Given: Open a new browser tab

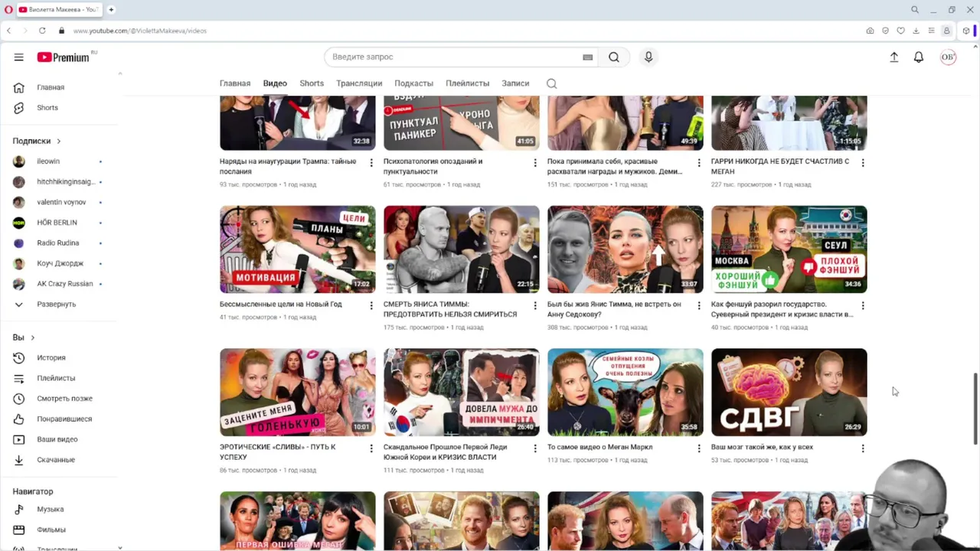Looking at the screenshot, I should point(111,9).
